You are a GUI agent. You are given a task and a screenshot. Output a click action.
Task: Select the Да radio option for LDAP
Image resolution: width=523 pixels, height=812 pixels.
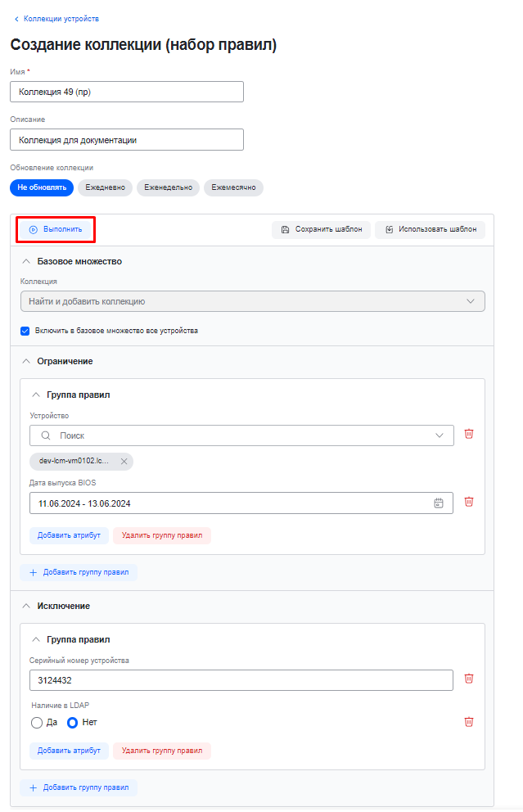[36, 723]
